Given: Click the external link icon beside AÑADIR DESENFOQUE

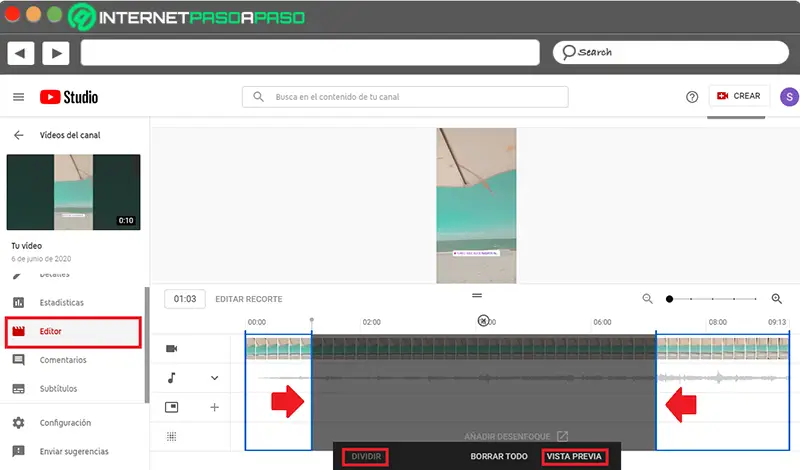Looking at the screenshot, I should click(x=562, y=436).
